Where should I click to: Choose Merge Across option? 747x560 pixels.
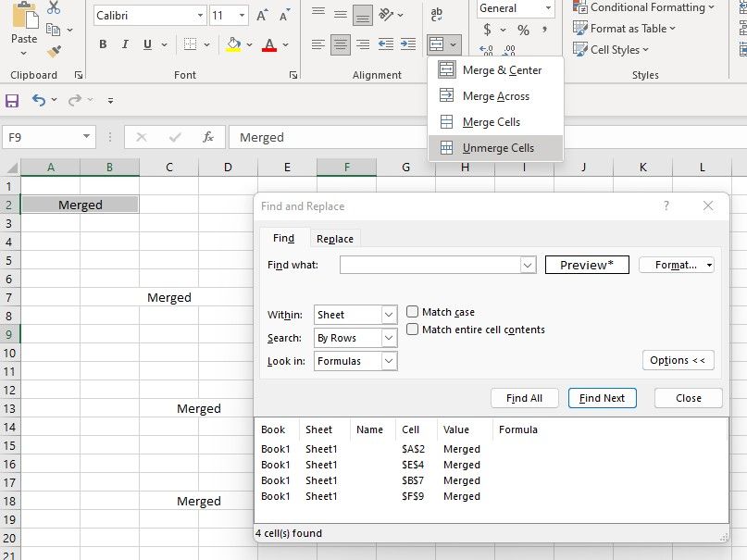click(x=495, y=95)
